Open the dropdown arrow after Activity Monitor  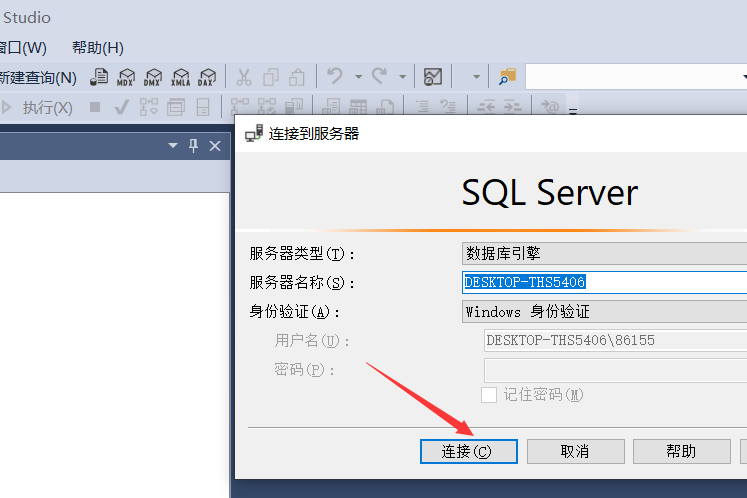[476, 77]
